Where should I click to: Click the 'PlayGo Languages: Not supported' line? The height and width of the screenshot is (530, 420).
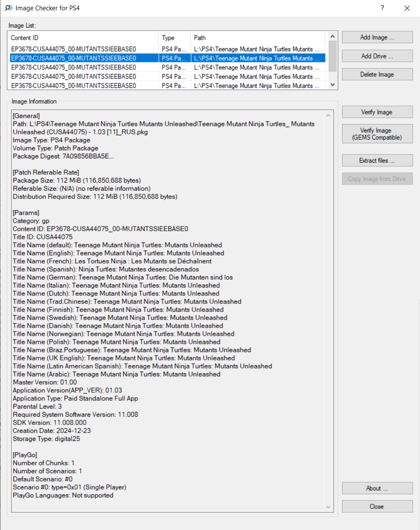click(x=63, y=495)
